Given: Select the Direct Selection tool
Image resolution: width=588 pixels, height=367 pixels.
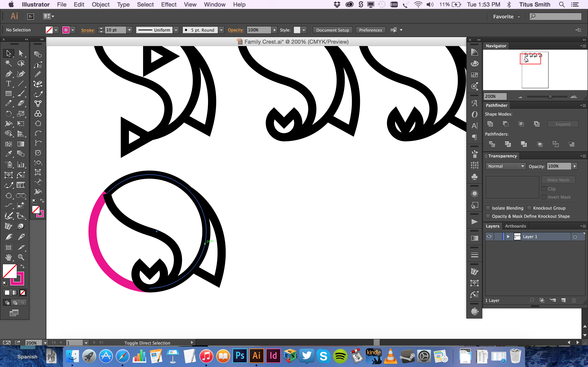Looking at the screenshot, I should (x=21, y=53).
